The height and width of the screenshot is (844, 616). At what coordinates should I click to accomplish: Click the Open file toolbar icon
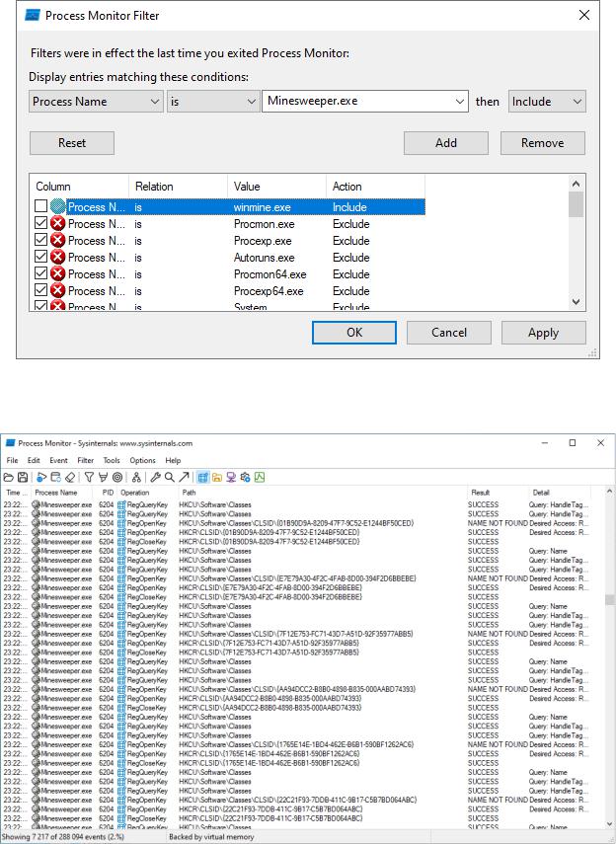pos(8,478)
